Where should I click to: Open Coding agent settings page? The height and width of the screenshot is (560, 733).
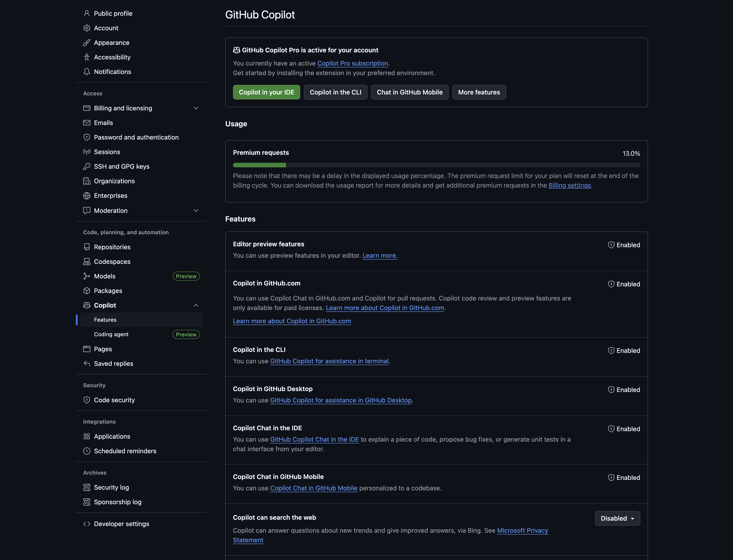[111, 334]
